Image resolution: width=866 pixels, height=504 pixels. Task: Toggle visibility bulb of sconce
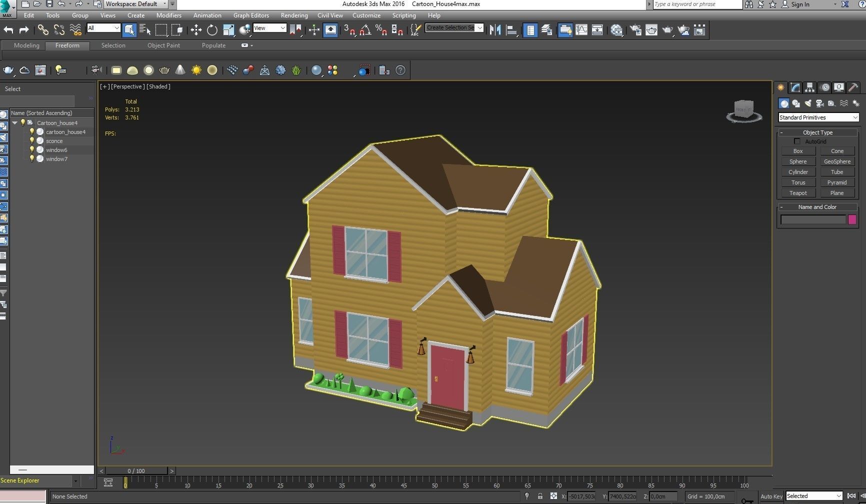32,141
